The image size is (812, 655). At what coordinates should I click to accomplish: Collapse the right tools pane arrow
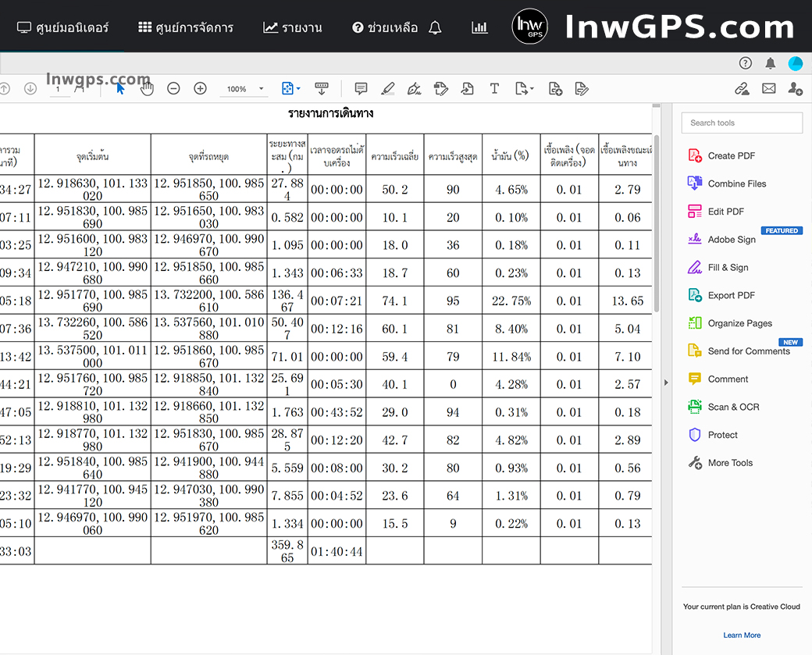click(666, 383)
